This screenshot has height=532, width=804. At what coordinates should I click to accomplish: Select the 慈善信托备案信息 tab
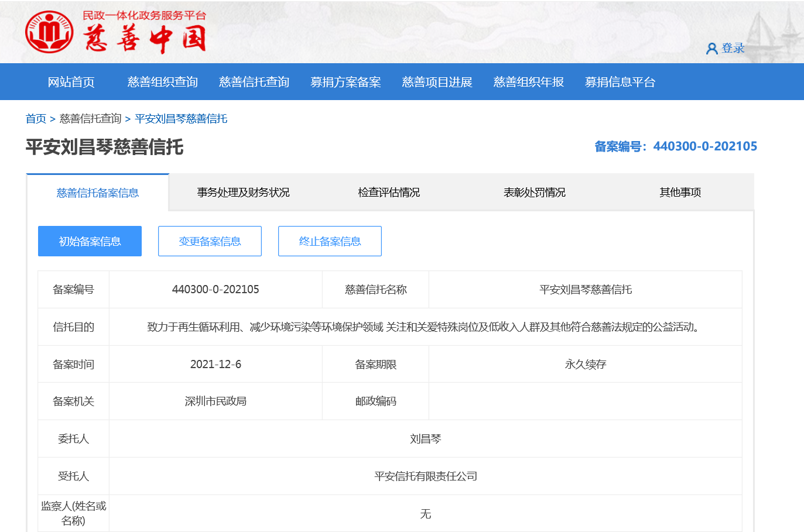tap(98, 193)
